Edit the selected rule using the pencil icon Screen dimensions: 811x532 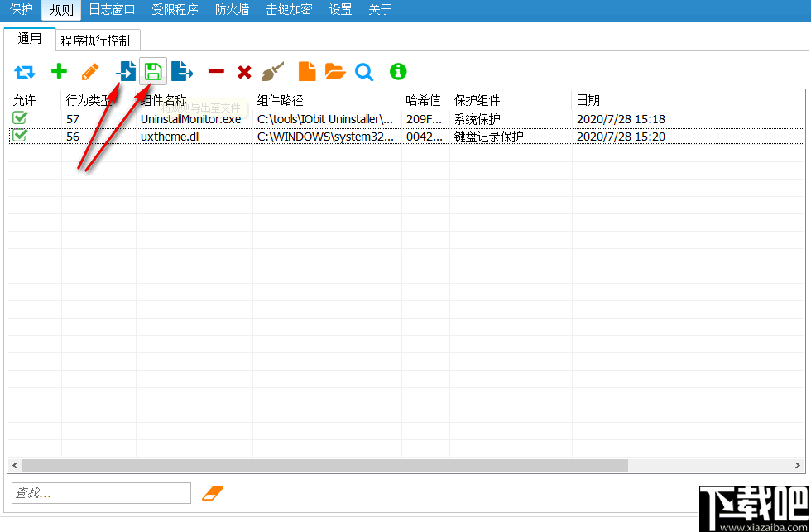(89, 71)
